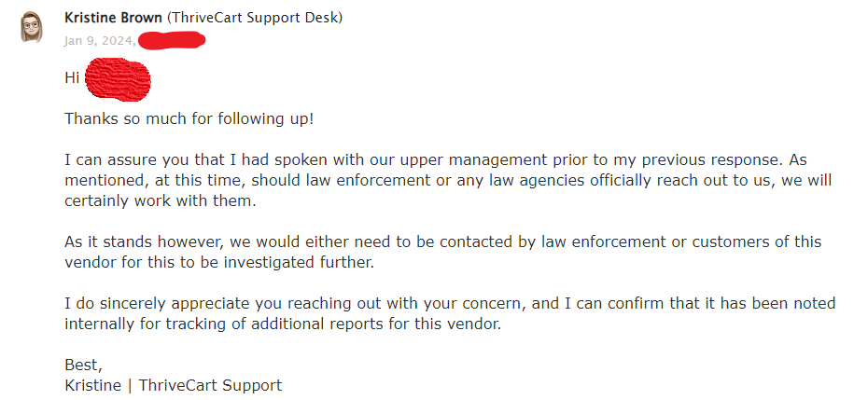868x400 pixels.
Task: Click the redacted time next to date
Action: (x=172, y=40)
